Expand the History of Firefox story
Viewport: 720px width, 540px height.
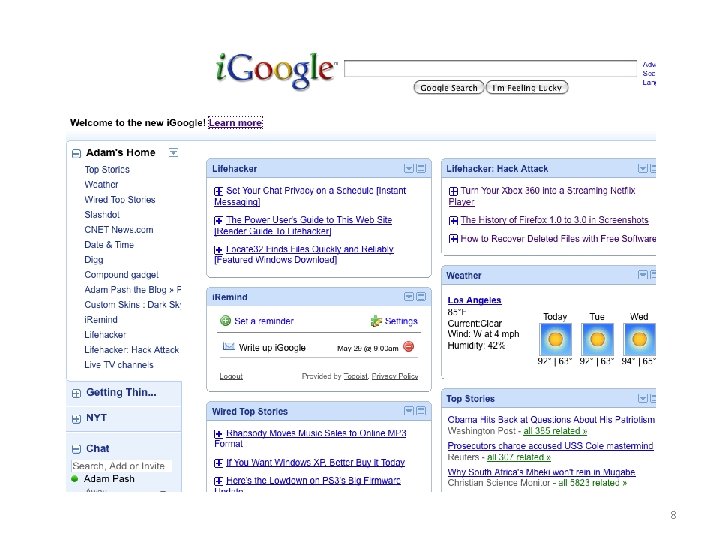pos(453,220)
